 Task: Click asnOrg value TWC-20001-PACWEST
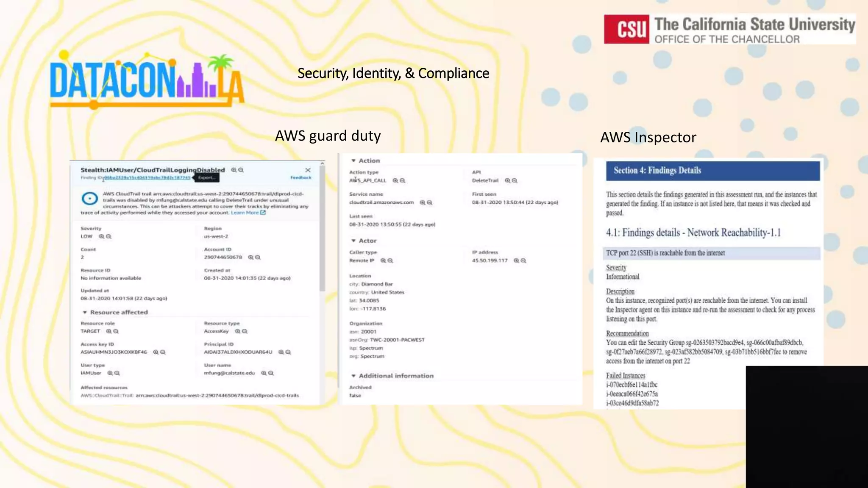click(x=397, y=340)
